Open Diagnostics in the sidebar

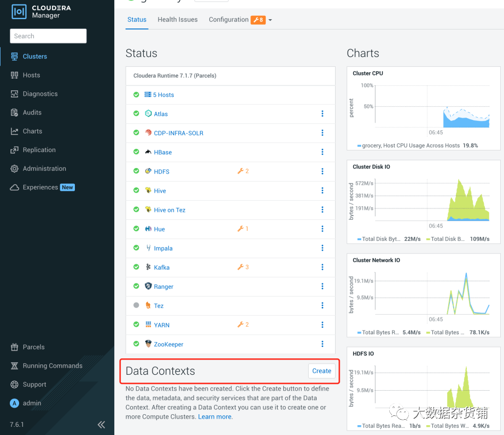click(x=40, y=94)
